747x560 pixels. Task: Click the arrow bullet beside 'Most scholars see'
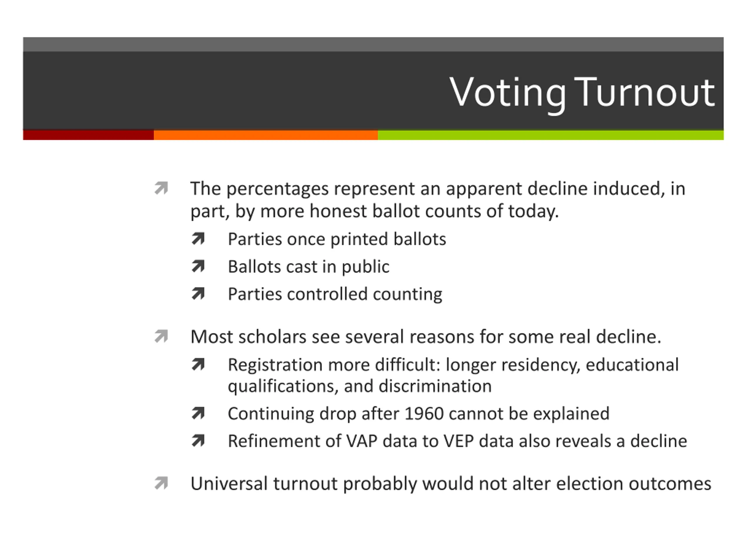pyautogui.click(x=161, y=336)
